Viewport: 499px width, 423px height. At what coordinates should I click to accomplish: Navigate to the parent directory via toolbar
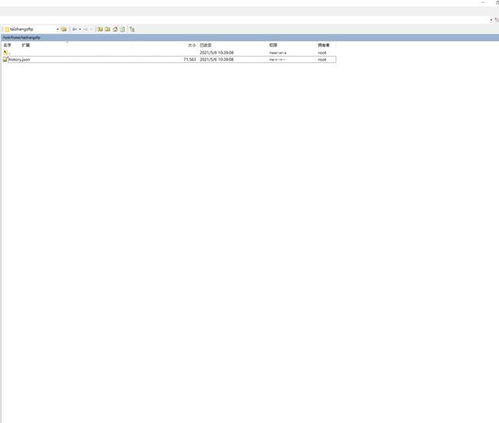click(100, 29)
